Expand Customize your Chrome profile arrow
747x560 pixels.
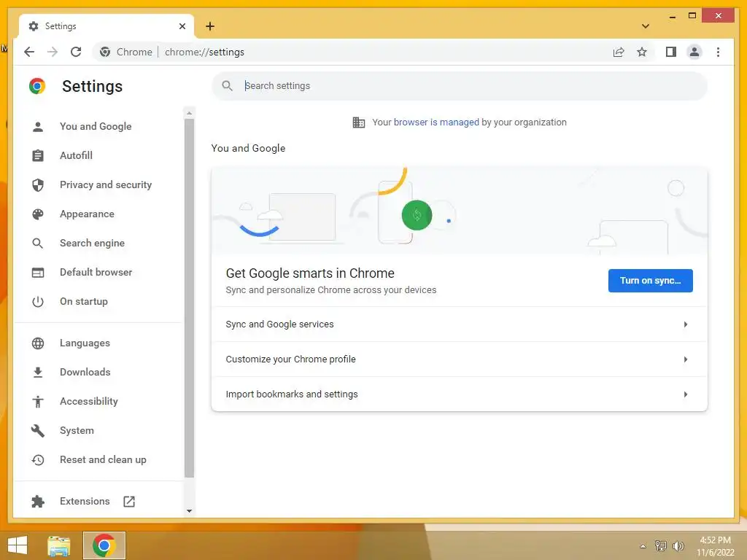click(685, 359)
